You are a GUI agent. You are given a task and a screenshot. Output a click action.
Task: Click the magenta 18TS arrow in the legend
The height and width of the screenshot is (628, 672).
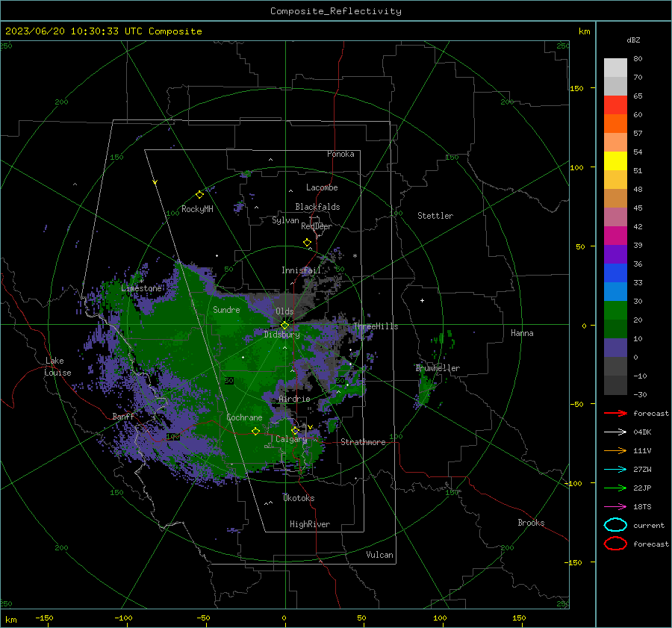point(615,507)
